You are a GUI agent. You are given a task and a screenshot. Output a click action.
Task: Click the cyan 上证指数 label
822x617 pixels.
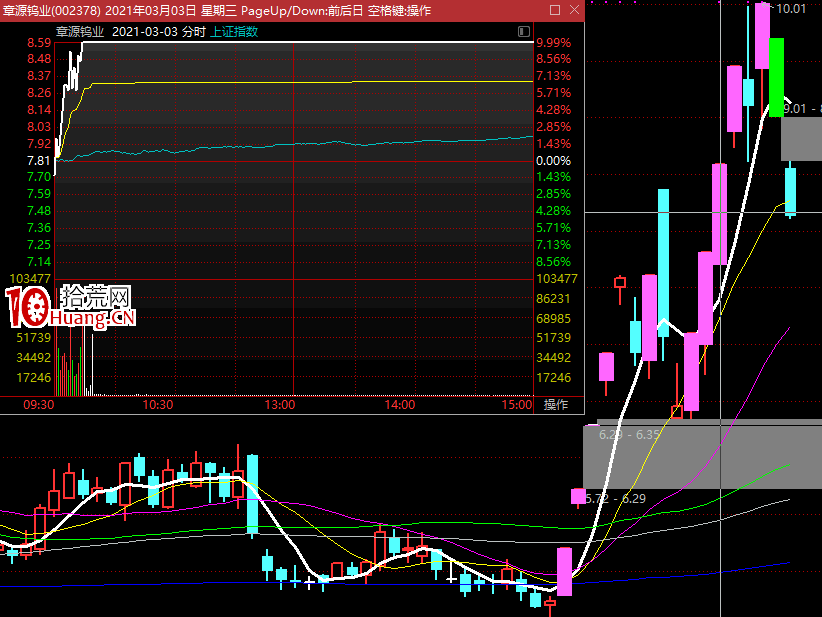(x=234, y=31)
